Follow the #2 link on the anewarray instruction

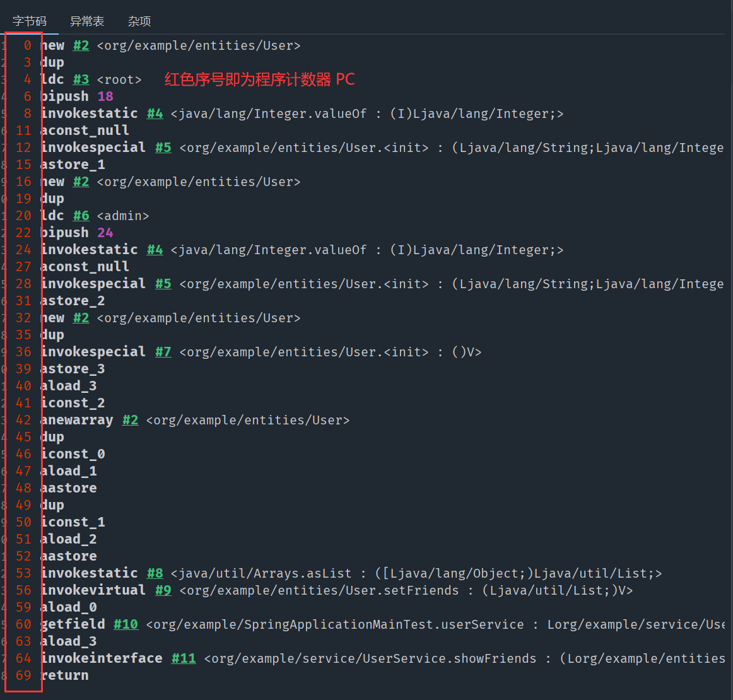click(130, 420)
